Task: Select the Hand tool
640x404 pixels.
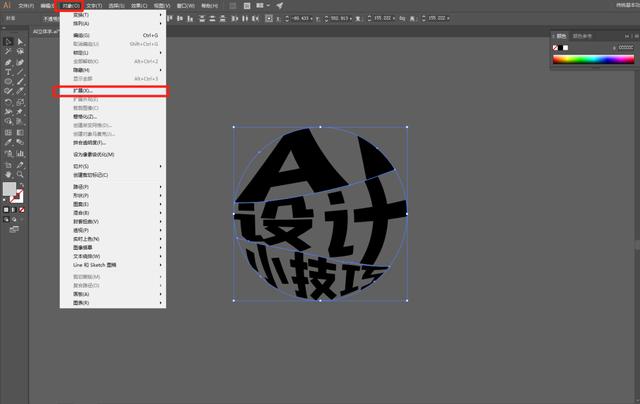Action: 8,175
